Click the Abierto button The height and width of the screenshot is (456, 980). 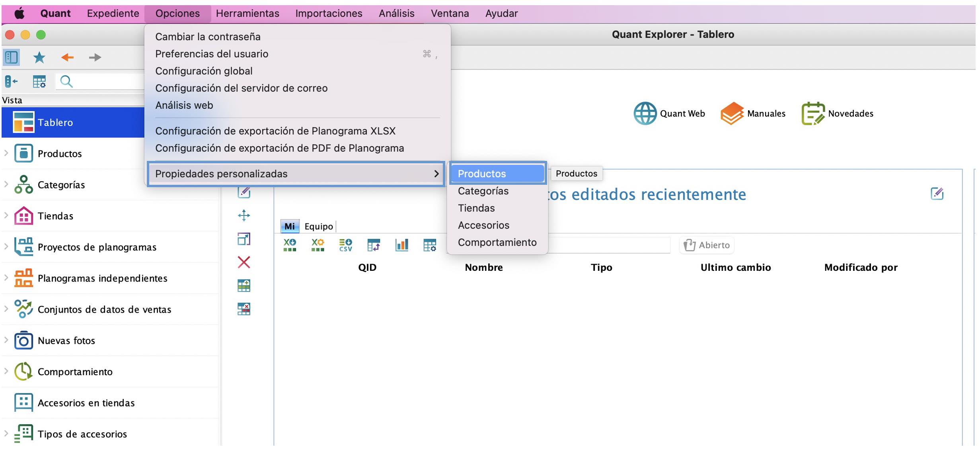click(x=707, y=245)
